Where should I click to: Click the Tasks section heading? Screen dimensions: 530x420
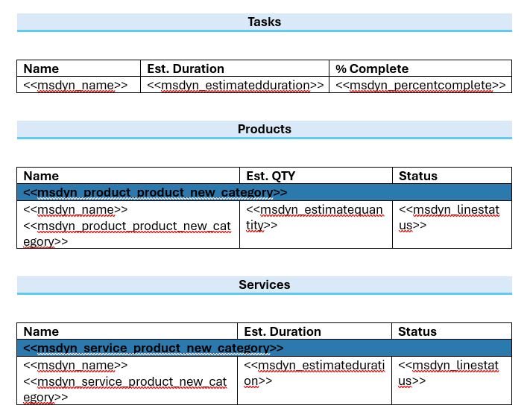pyautogui.click(x=265, y=22)
